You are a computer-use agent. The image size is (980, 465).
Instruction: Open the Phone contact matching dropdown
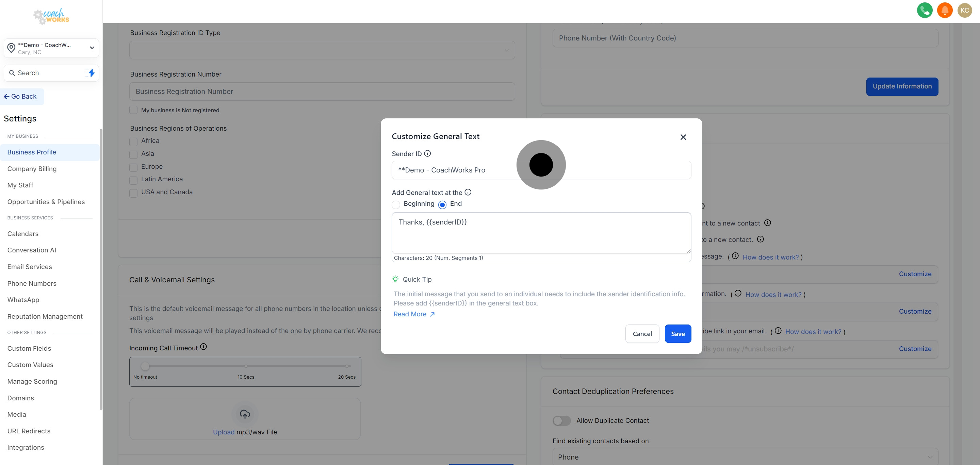(745, 456)
